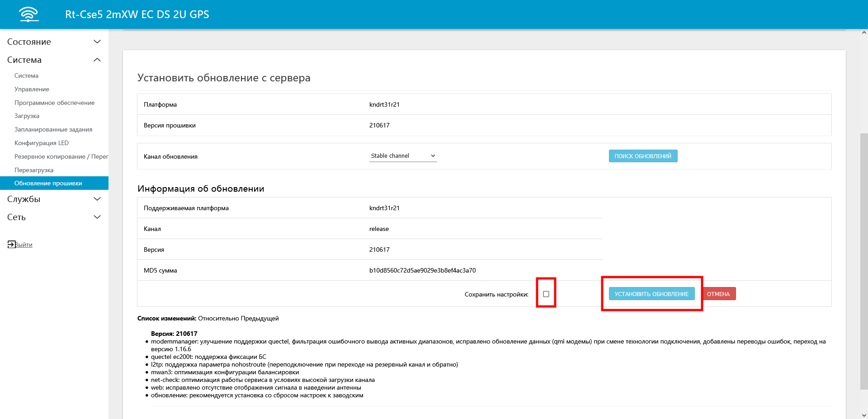This screenshot has height=419, width=868.
Task: Click the router Wi-Fi logo icon
Action: click(29, 14)
